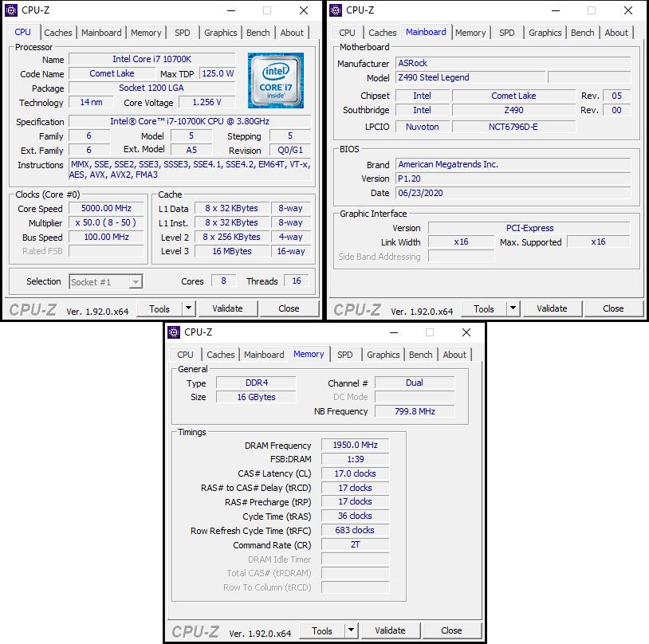The width and height of the screenshot is (649, 644).
Task: Click the CPU-Z app icon in Mainboard window title bar
Action: pyautogui.click(x=336, y=10)
